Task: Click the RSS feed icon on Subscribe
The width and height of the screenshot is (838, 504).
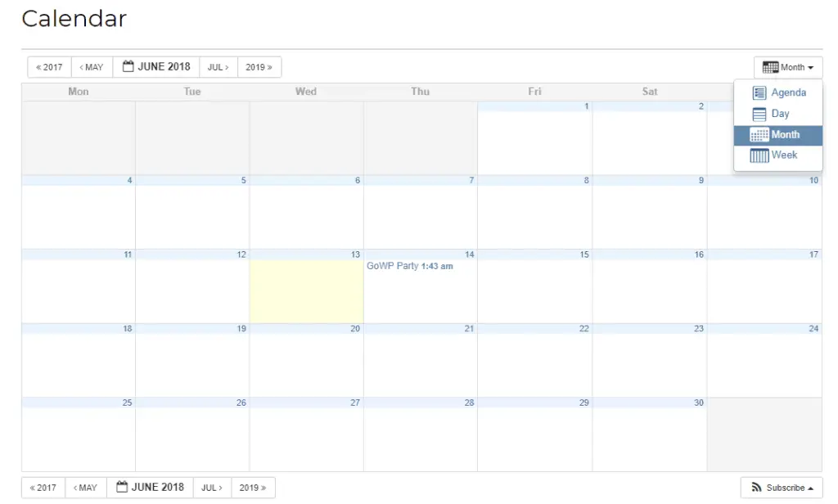Action: tap(756, 488)
